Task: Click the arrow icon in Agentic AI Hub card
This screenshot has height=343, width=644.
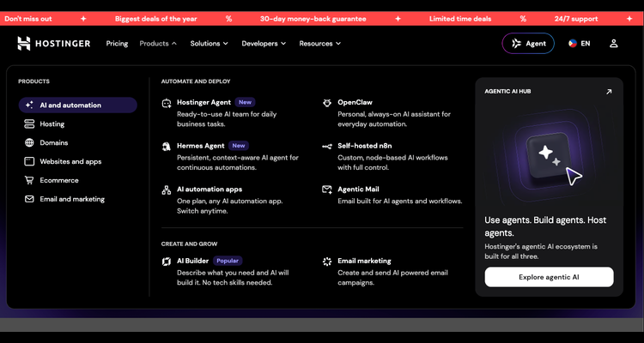Action: coord(609,92)
